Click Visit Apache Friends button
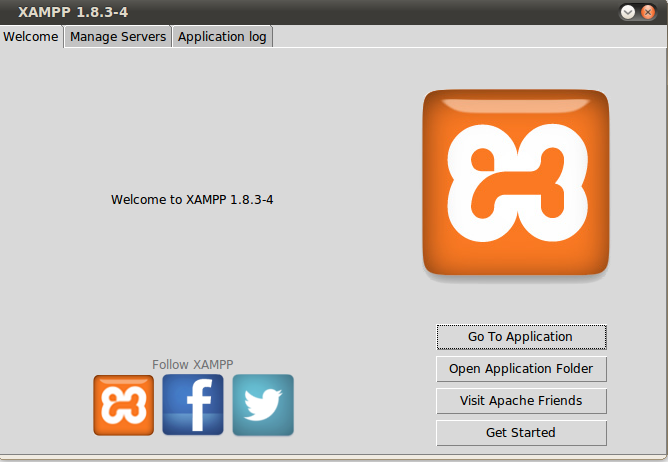 [521, 401]
